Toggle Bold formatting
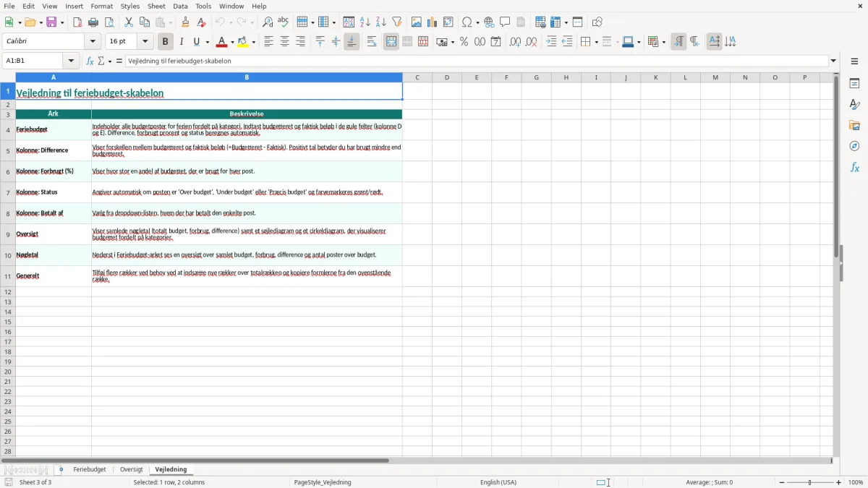 (x=165, y=42)
